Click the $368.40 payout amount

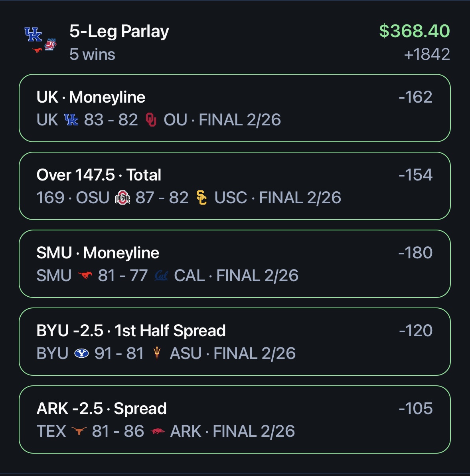[x=415, y=31]
